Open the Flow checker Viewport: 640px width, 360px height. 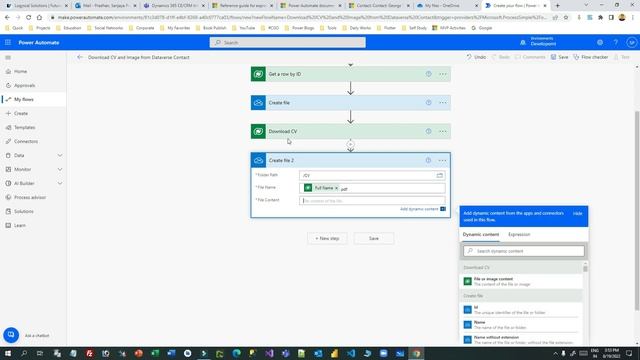click(591, 57)
